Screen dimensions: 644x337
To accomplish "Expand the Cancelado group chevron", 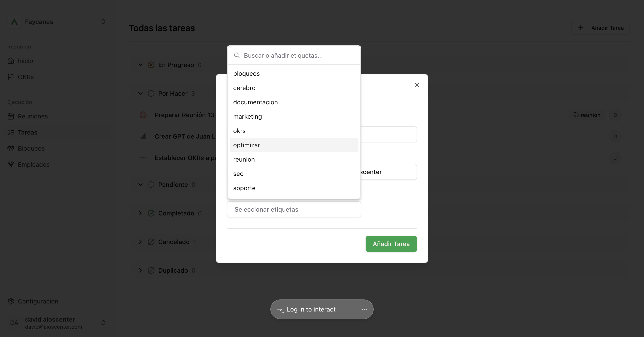I will tap(140, 242).
